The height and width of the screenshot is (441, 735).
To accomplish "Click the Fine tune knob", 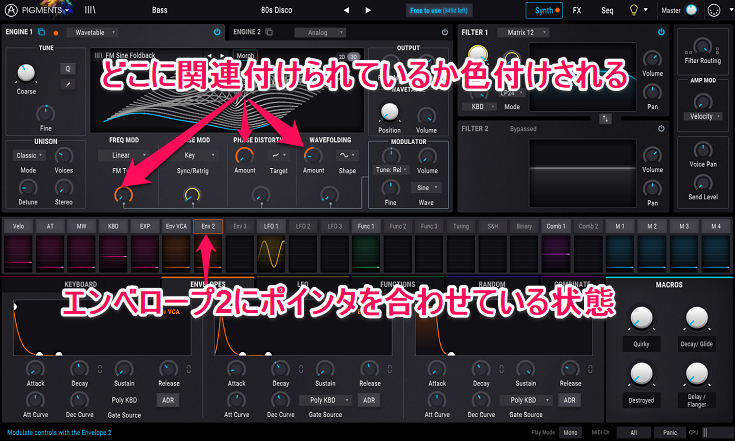I will pyautogui.click(x=45, y=113).
